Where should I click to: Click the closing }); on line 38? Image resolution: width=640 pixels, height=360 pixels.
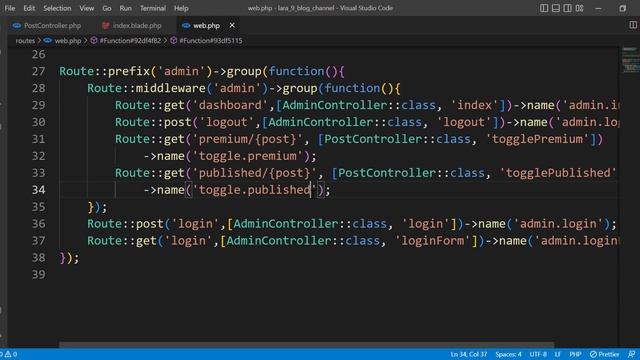69,258
